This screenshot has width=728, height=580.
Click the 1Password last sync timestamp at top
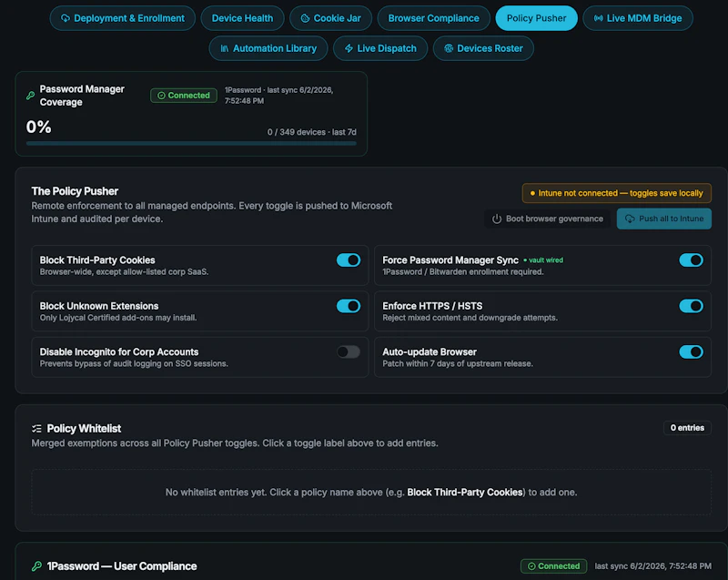pos(279,96)
